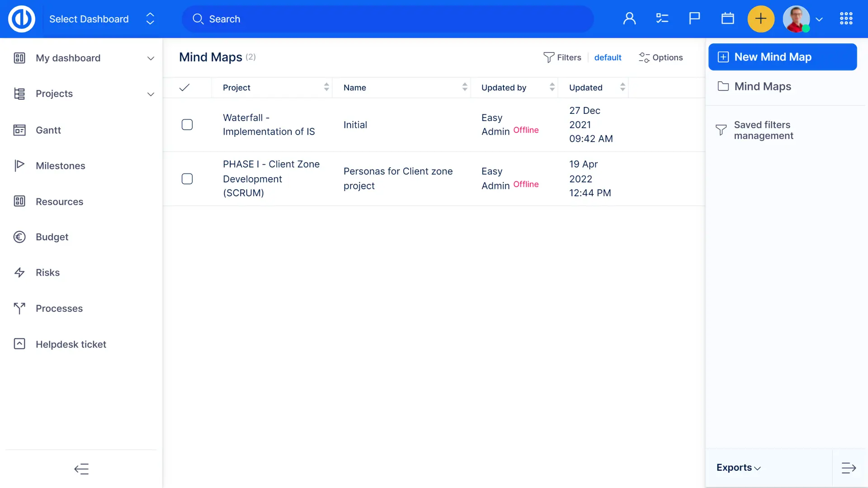Click the New Mind Map button
Viewport: 868px width, 488px height.
[x=782, y=57]
